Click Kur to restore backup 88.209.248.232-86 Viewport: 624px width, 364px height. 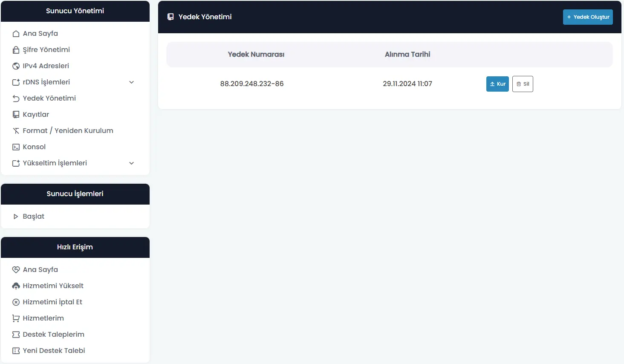click(x=497, y=84)
